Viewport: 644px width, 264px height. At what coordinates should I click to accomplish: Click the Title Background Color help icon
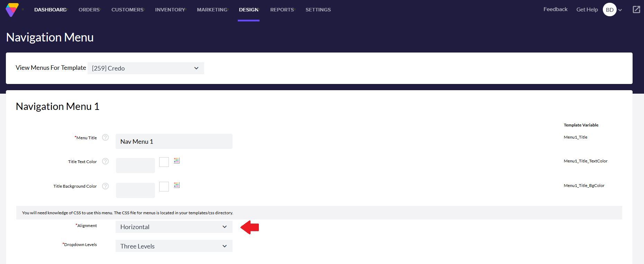(x=106, y=186)
